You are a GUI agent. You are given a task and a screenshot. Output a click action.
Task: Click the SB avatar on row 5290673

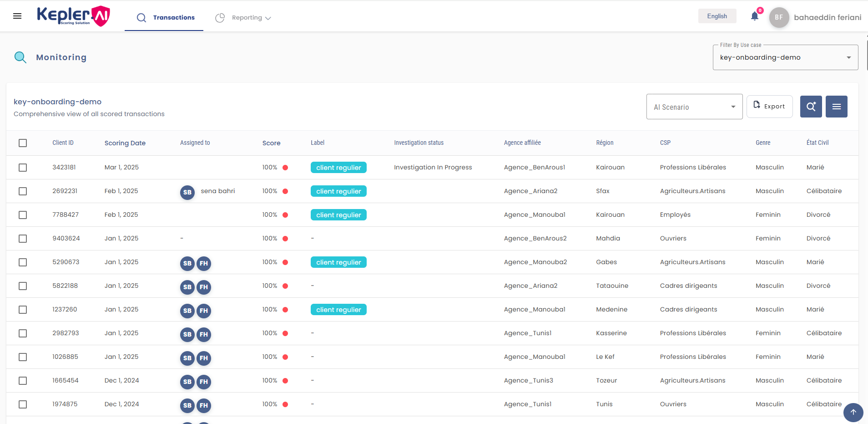(187, 263)
